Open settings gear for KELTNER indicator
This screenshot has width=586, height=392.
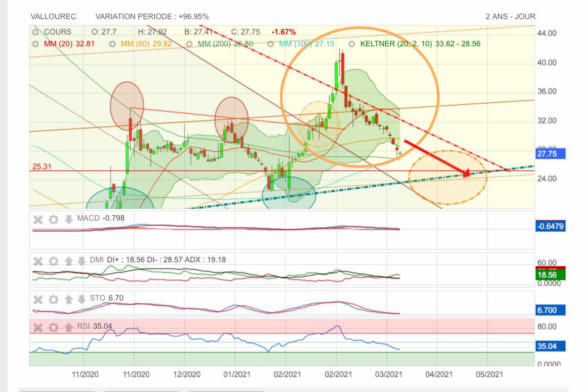352,44
